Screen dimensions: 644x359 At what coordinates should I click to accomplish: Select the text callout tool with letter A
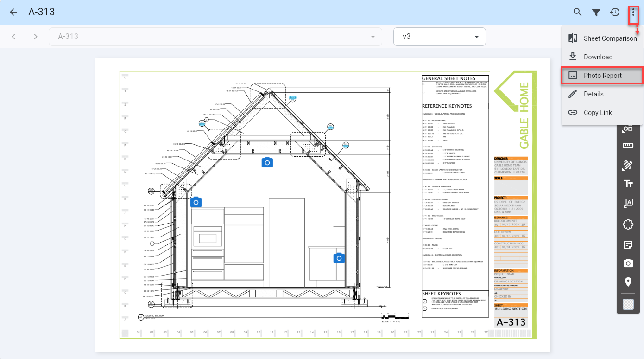(628, 203)
